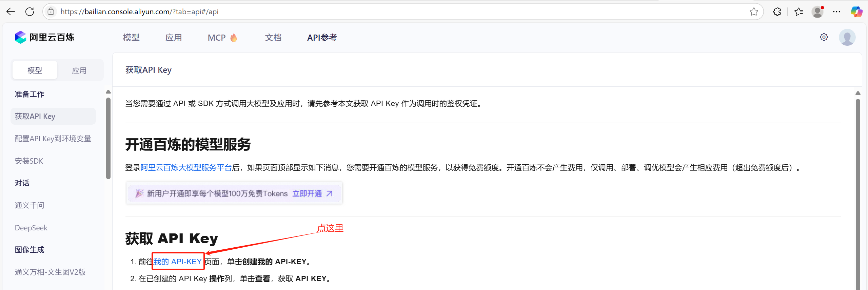Open DeepSeek sidebar item
Viewport: 868px width, 290px height.
pos(31,228)
